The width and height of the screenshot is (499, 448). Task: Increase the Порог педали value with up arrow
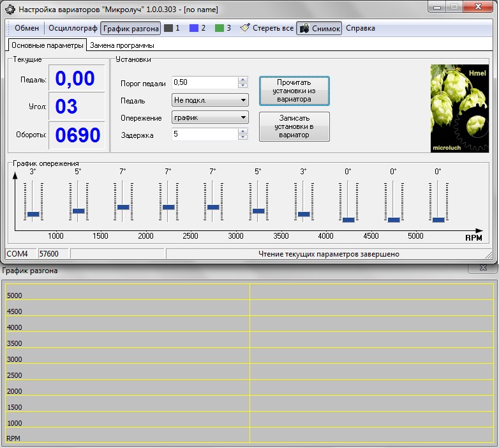pos(242,80)
